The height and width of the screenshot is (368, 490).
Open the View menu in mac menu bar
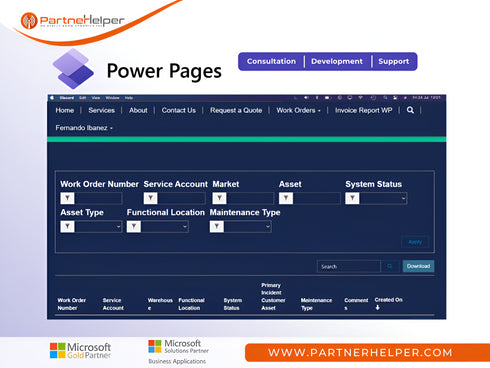(x=96, y=98)
